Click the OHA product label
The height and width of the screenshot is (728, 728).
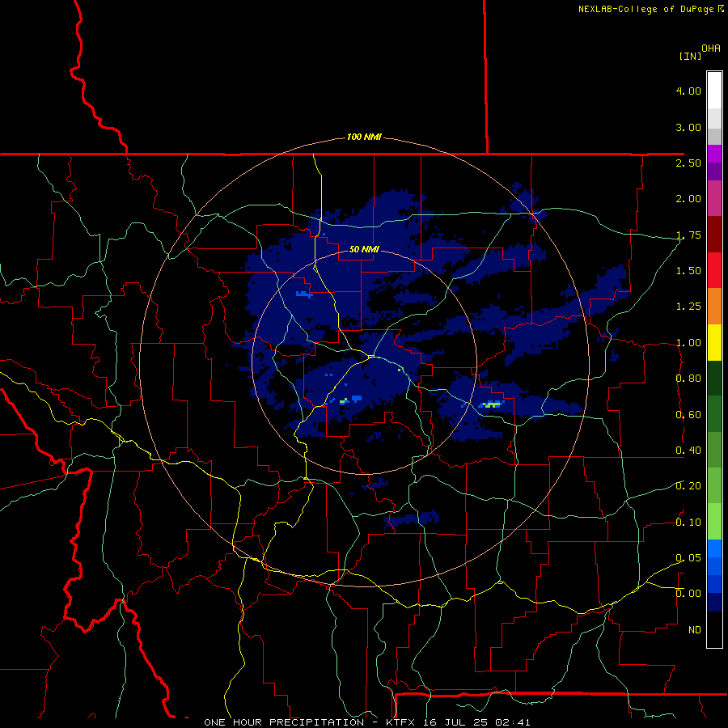[711, 48]
